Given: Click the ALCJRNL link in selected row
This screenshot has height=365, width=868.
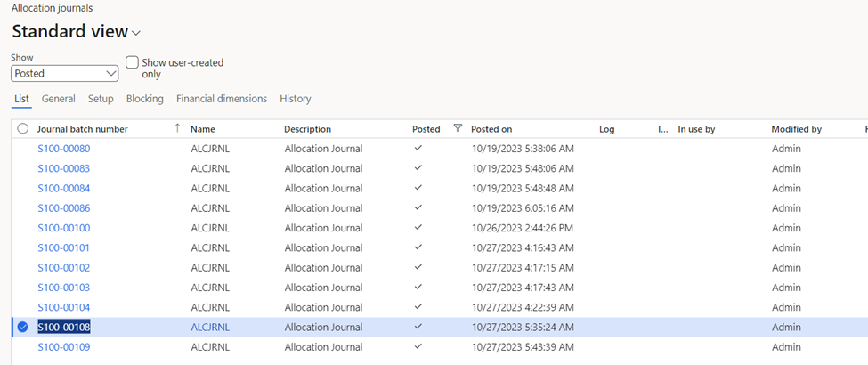Looking at the screenshot, I should pyautogui.click(x=210, y=328).
